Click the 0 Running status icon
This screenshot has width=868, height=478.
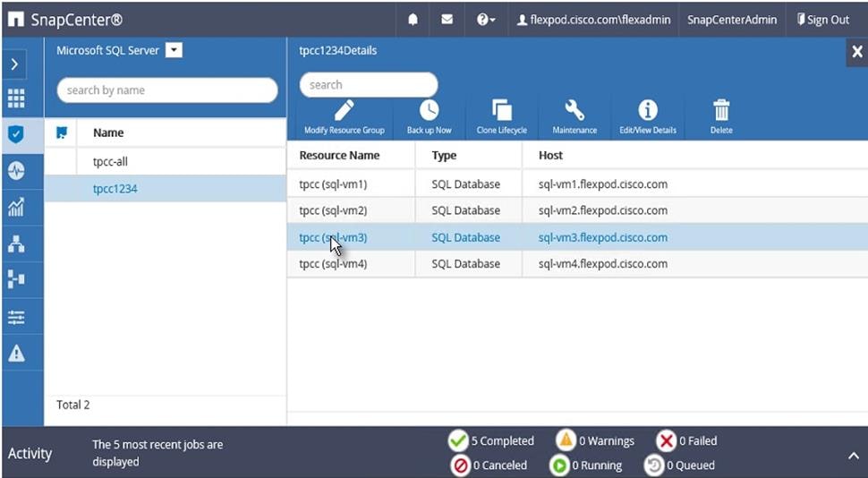559,465
